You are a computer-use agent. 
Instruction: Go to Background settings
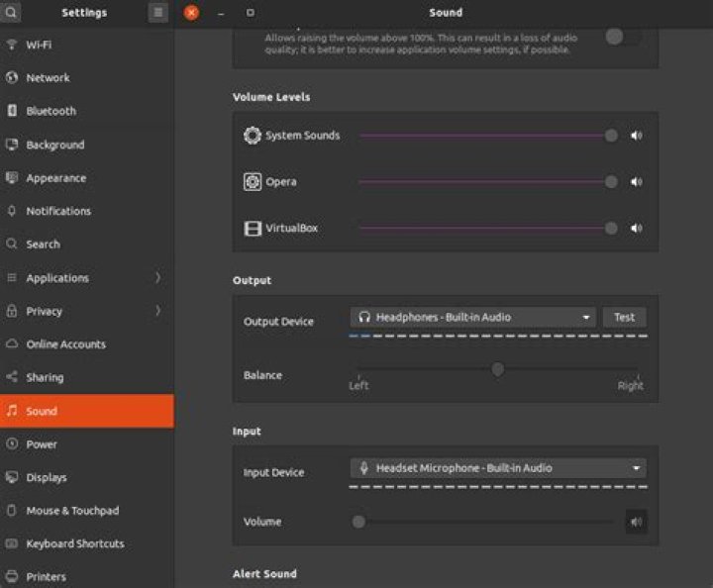pyautogui.click(x=87, y=145)
